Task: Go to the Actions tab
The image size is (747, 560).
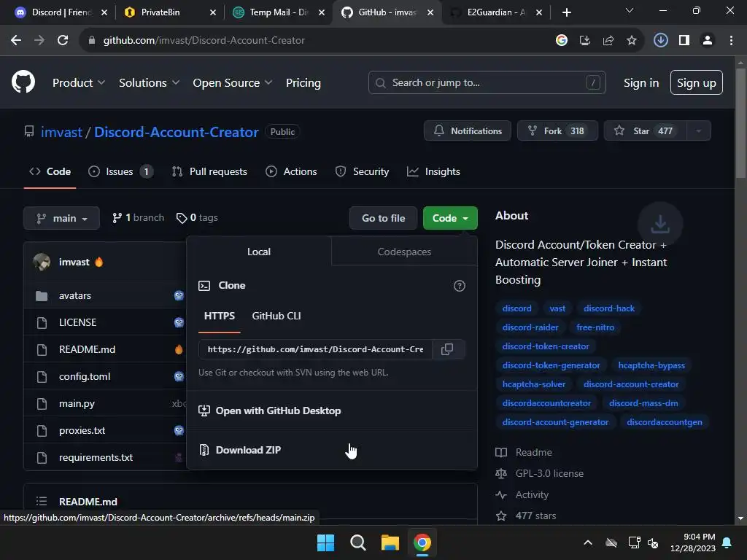Action: pyautogui.click(x=291, y=172)
